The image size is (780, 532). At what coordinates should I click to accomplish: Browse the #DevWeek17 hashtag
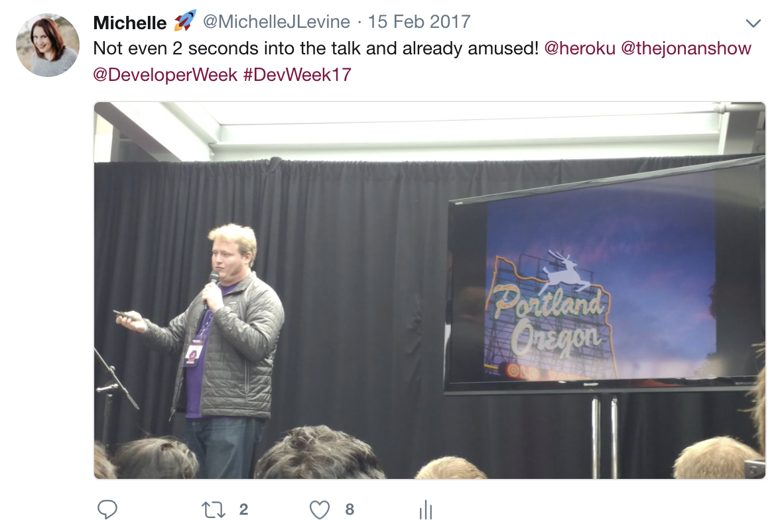click(297, 75)
